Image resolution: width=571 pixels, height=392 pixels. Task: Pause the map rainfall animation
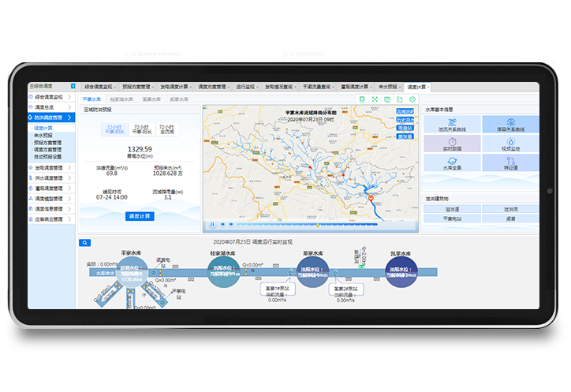212,225
